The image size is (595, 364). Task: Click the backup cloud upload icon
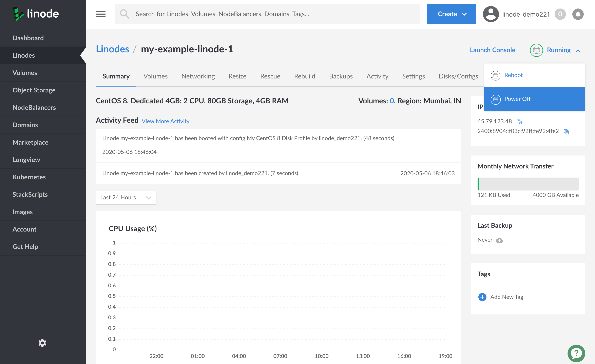tap(499, 240)
